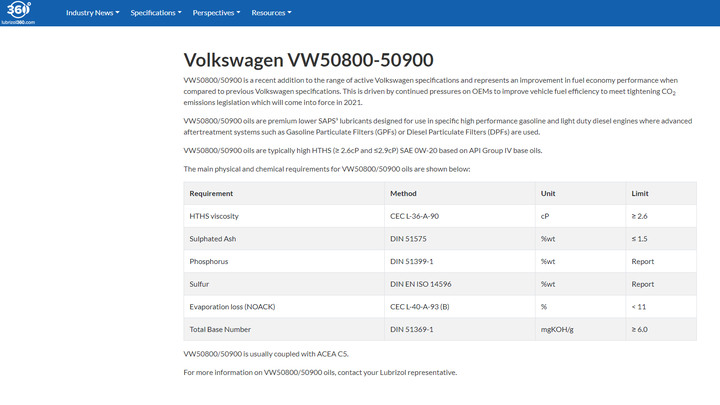Select the mgKOH/g unit cell
This screenshot has height=405, width=720.
point(580,329)
